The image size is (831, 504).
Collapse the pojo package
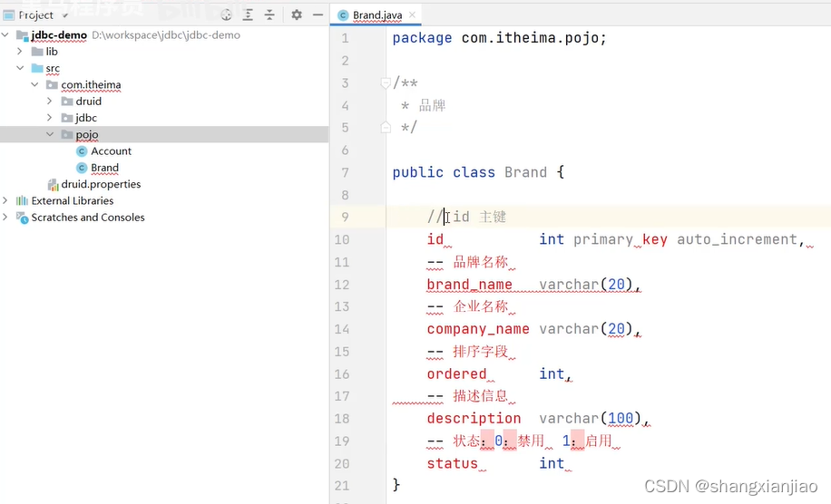pos(50,134)
